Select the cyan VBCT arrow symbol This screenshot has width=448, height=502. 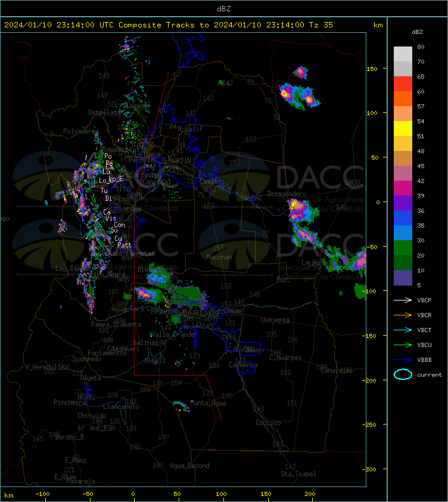click(403, 330)
